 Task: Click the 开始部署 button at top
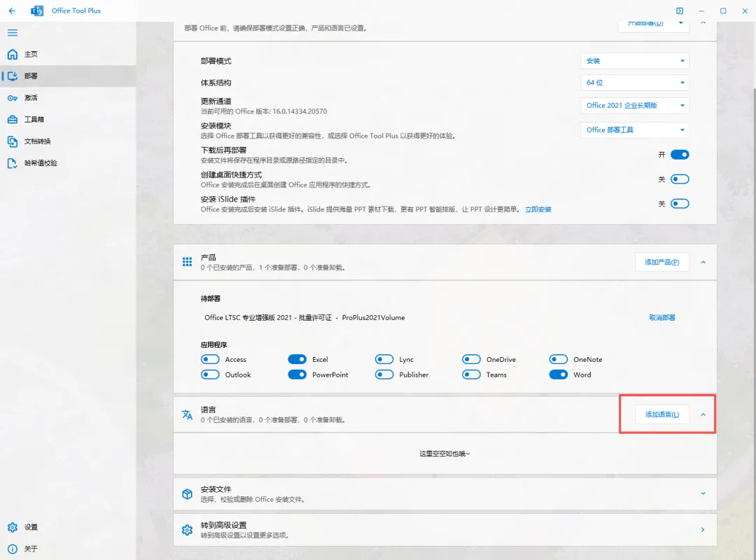click(x=645, y=24)
